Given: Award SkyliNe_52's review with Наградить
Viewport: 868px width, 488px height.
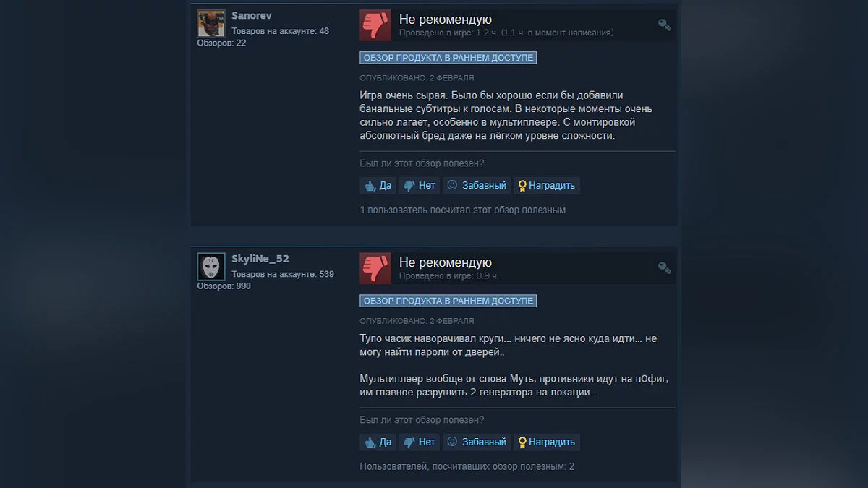Looking at the screenshot, I should (x=547, y=442).
